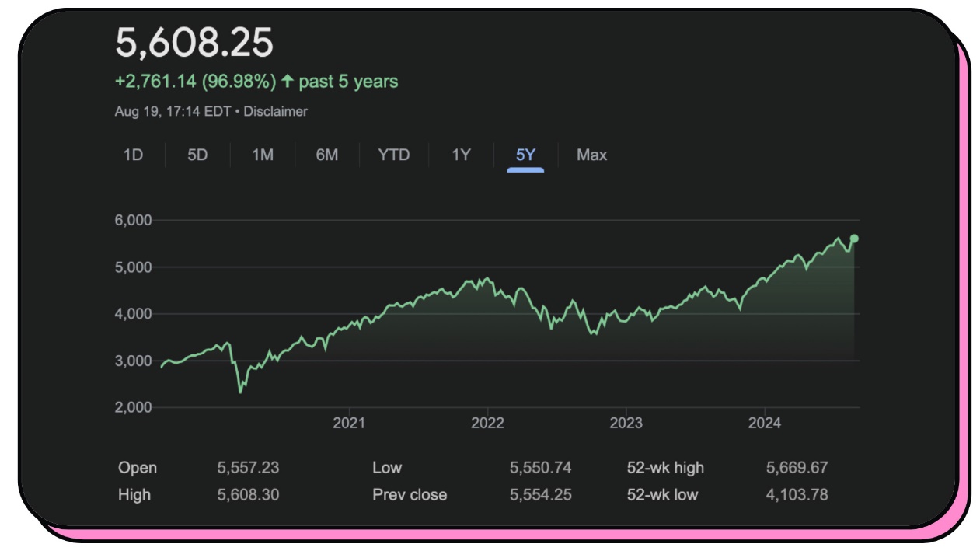Switch chart to 1Y range
The image size is (980, 551).
tap(461, 155)
